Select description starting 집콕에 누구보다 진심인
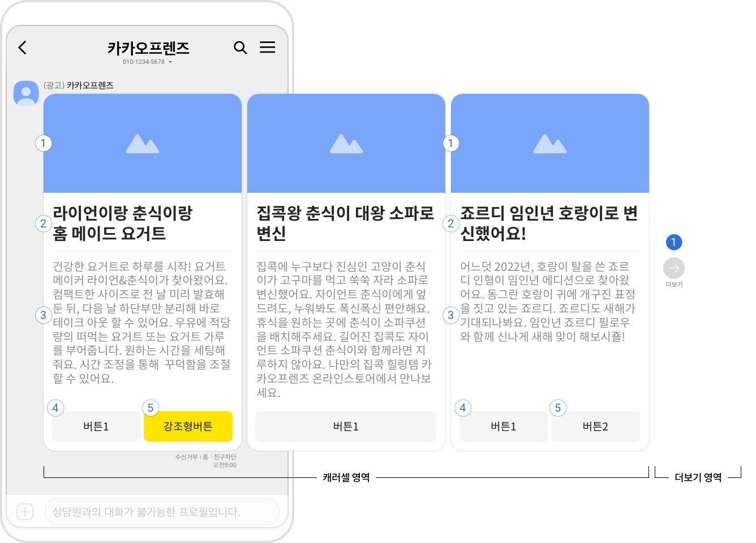756x543 pixels. [x=344, y=329]
